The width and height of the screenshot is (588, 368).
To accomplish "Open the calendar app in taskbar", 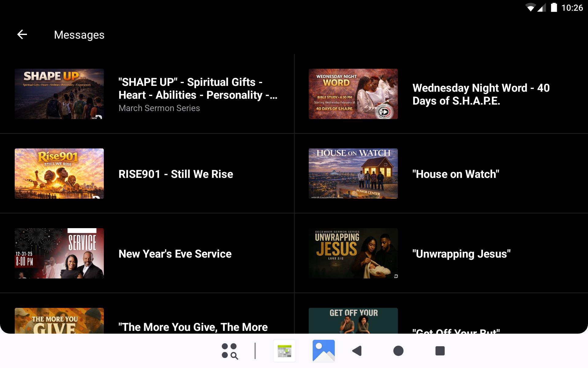I will pos(285,351).
